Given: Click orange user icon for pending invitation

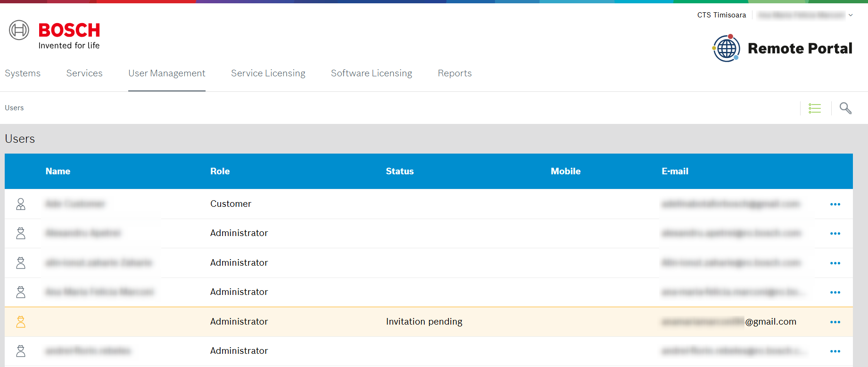Looking at the screenshot, I should (21, 322).
